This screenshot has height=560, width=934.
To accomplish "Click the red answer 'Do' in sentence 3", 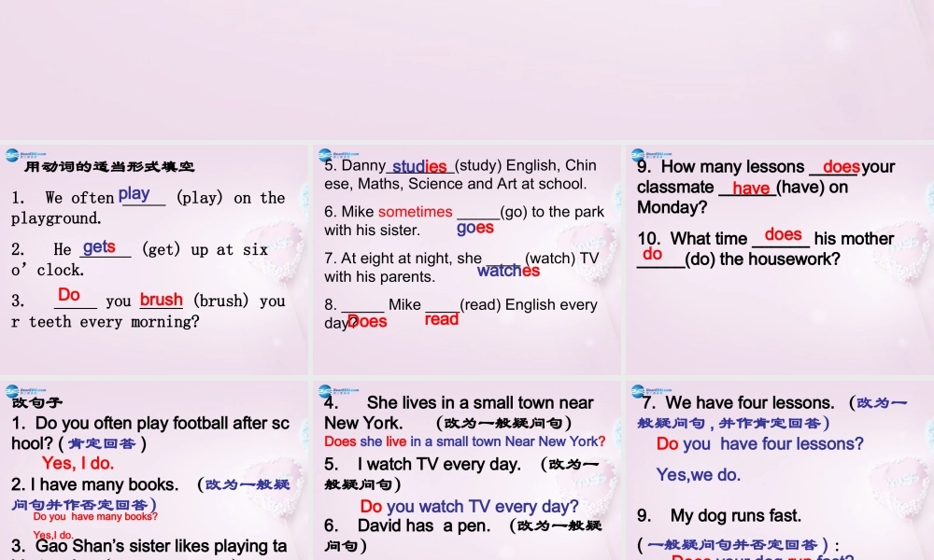I will tap(68, 294).
